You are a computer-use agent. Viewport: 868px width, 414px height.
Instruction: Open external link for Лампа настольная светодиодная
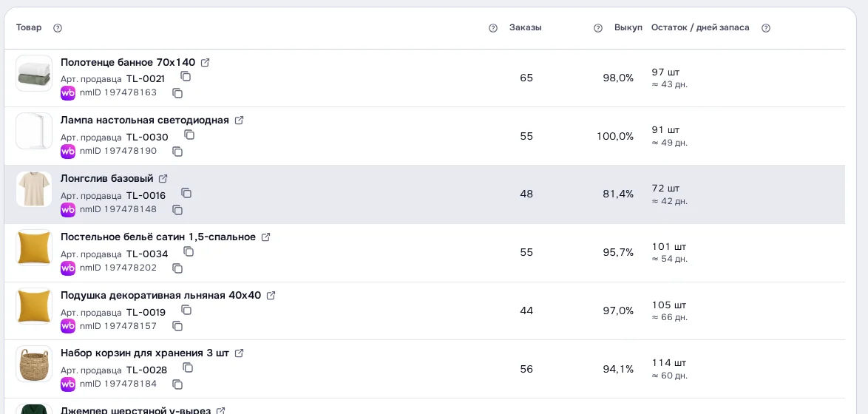tap(239, 120)
